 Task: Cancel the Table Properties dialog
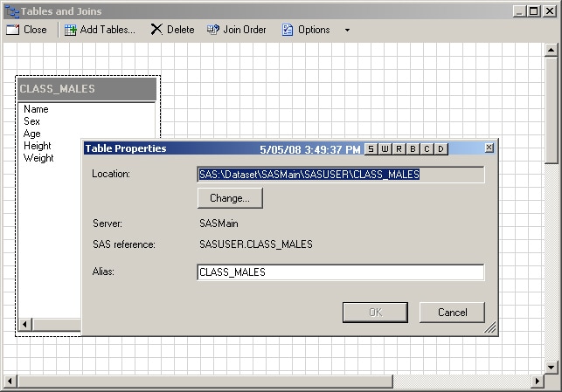452,313
